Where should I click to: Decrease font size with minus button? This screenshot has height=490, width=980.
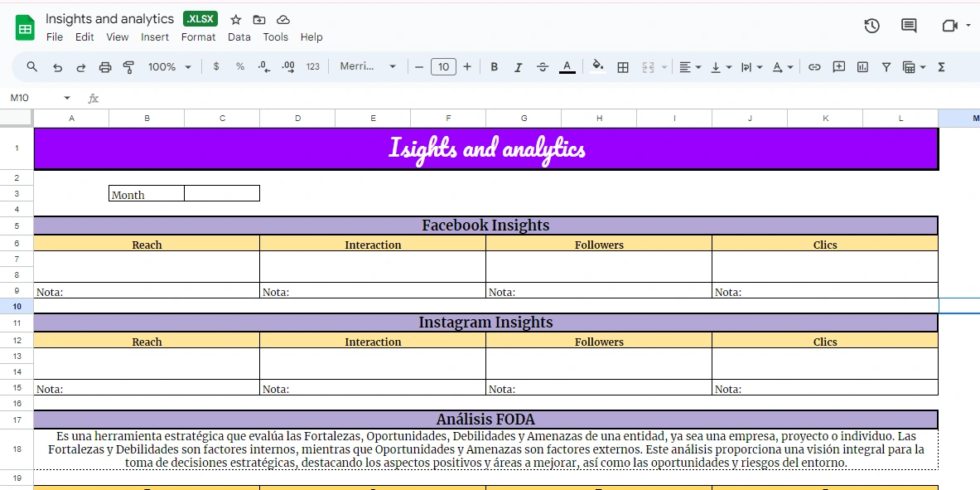(418, 67)
